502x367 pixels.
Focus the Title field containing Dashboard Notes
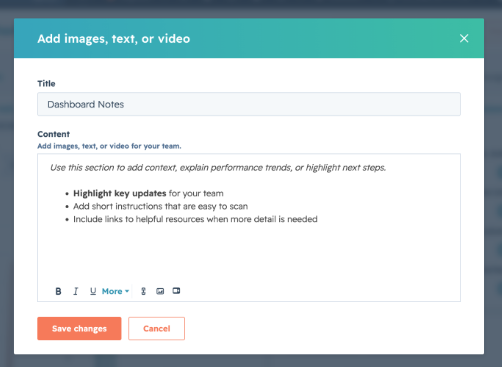[x=249, y=104]
